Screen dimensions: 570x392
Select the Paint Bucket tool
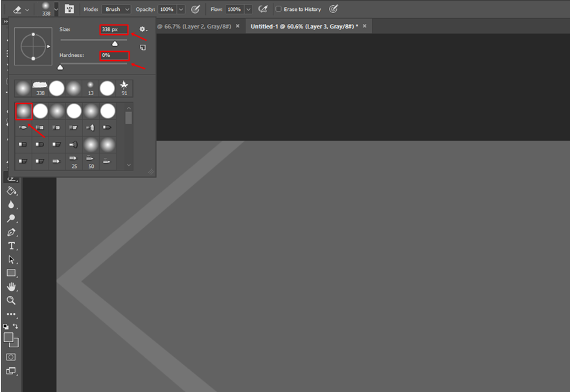(11, 191)
